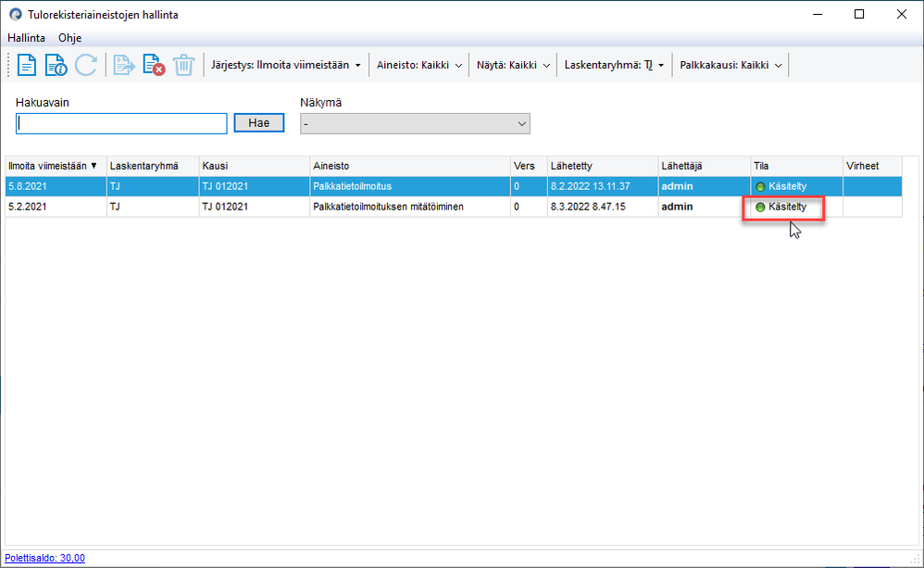The height and width of the screenshot is (568, 924).
Task: Click the Lähetetty column header
Action: coord(603,167)
